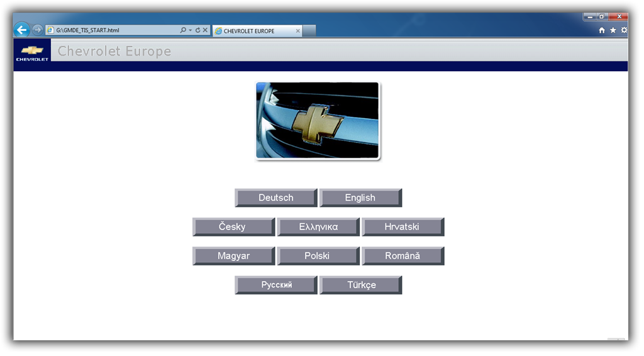Maximize the browser window
The width and height of the screenshot is (644, 356).
601,16
